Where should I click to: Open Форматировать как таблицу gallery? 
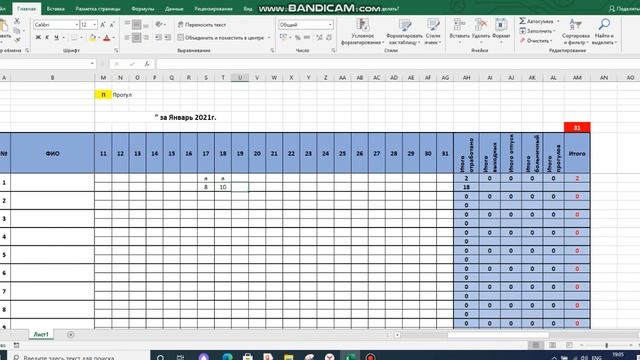[x=405, y=31]
